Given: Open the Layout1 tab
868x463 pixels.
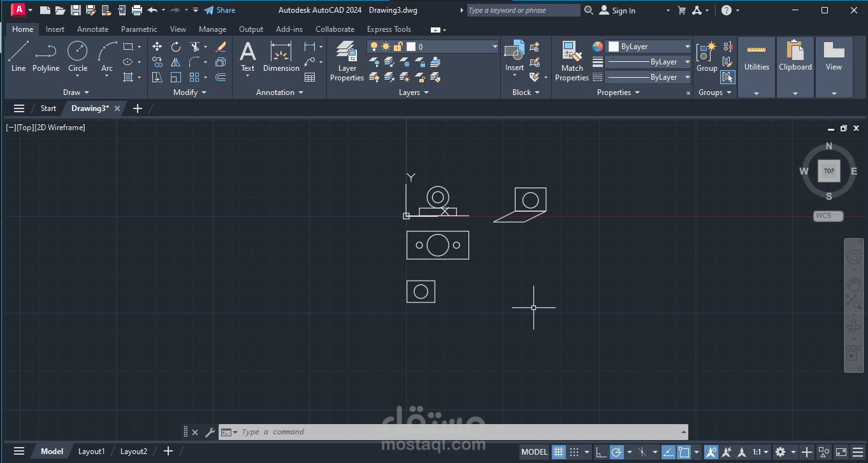Looking at the screenshot, I should [91, 451].
